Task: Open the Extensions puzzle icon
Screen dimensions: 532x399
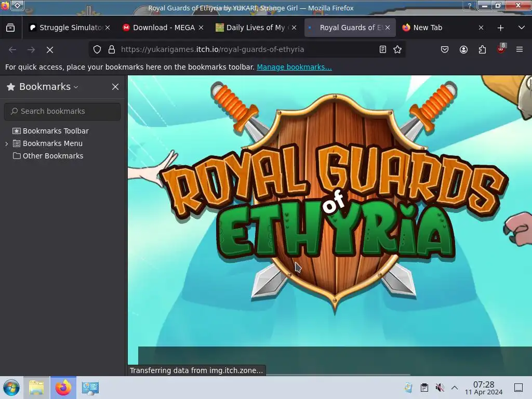Action: pos(482,49)
